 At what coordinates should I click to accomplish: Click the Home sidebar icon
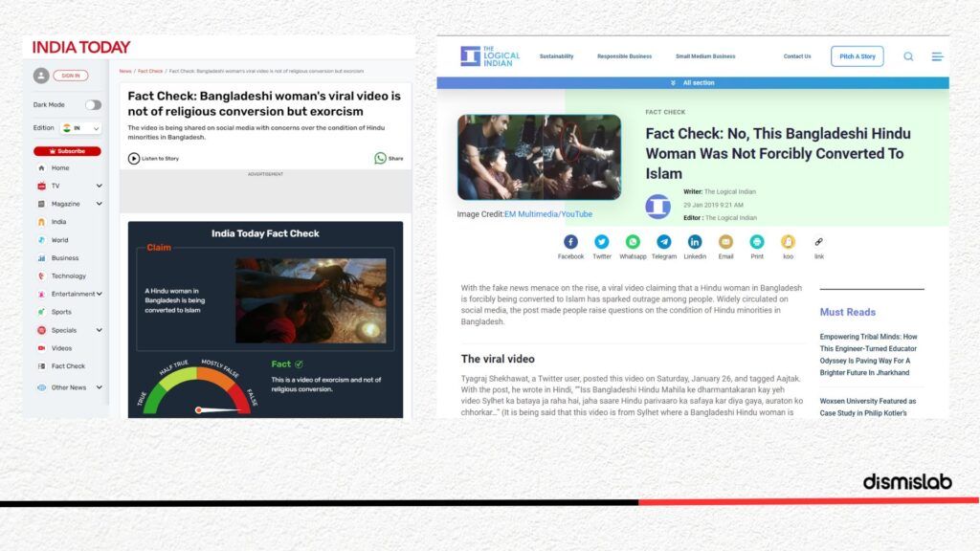pyautogui.click(x=41, y=168)
